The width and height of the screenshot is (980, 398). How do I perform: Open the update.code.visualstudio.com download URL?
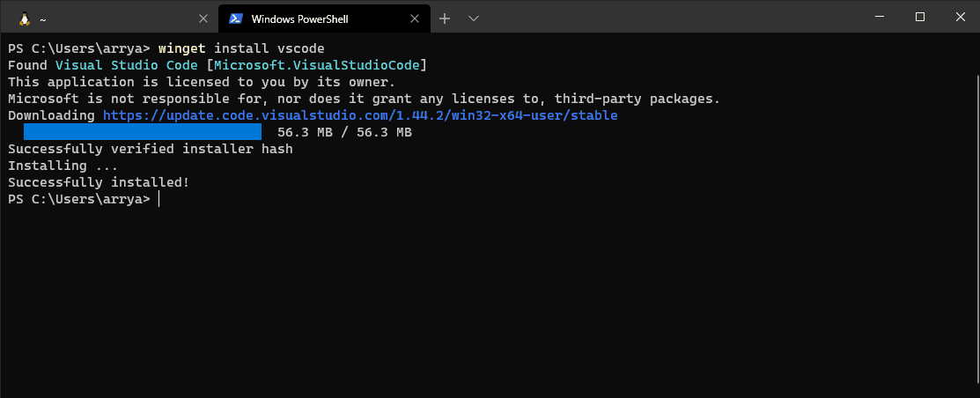point(359,115)
